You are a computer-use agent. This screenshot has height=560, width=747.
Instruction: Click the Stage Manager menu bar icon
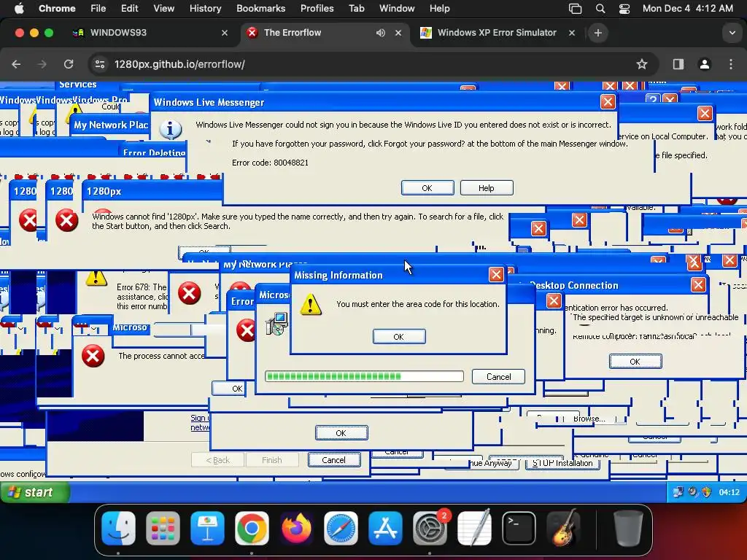pos(575,9)
